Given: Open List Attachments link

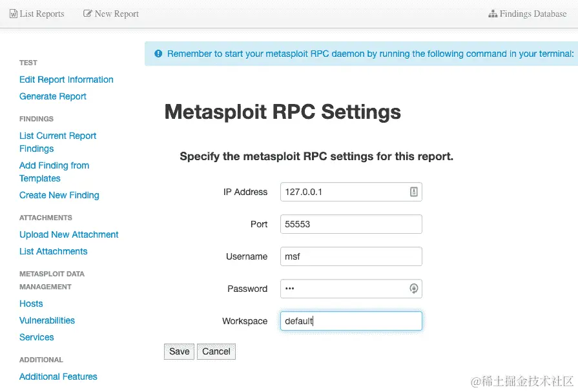Looking at the screenshot, I should [54, 251].
